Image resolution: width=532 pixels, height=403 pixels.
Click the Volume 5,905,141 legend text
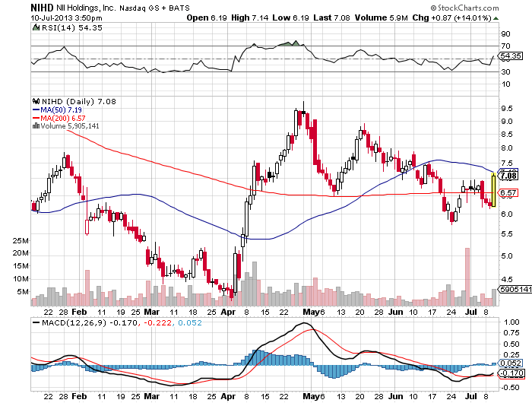[70, 126]
